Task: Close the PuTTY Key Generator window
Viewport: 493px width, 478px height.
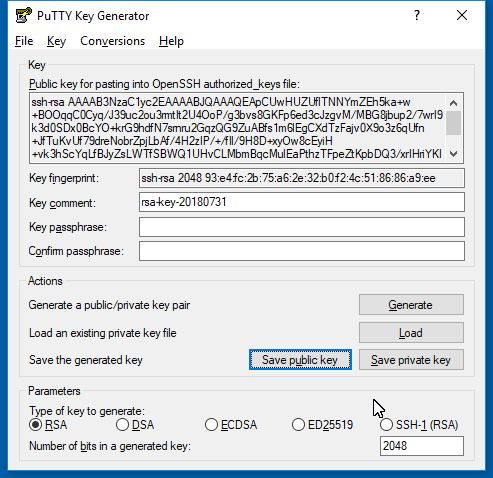Action: 462,15
